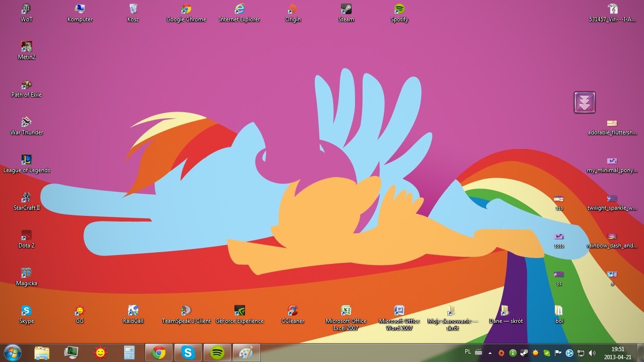This screenshot has height=362, width=644.
Task: Switch to the Chrome taskbar window
Action: tap(159, 353)
